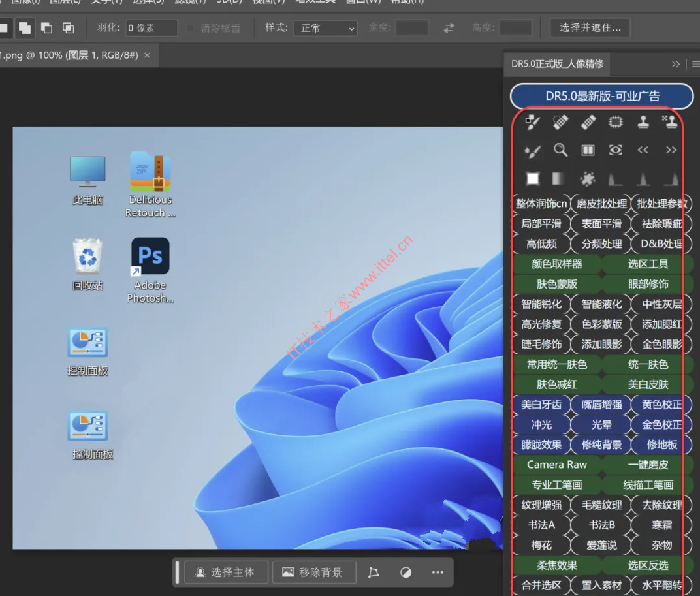Choose the add to selection mode icon
The width and height of the screenshot is (700, 596).
(x=25, y=27)
